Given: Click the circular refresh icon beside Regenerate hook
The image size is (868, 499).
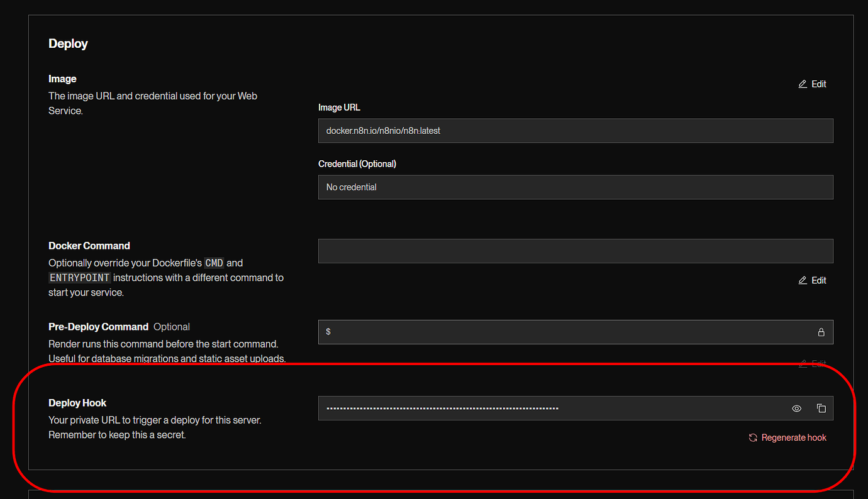Looking at the screenshot, I should 753,437.
